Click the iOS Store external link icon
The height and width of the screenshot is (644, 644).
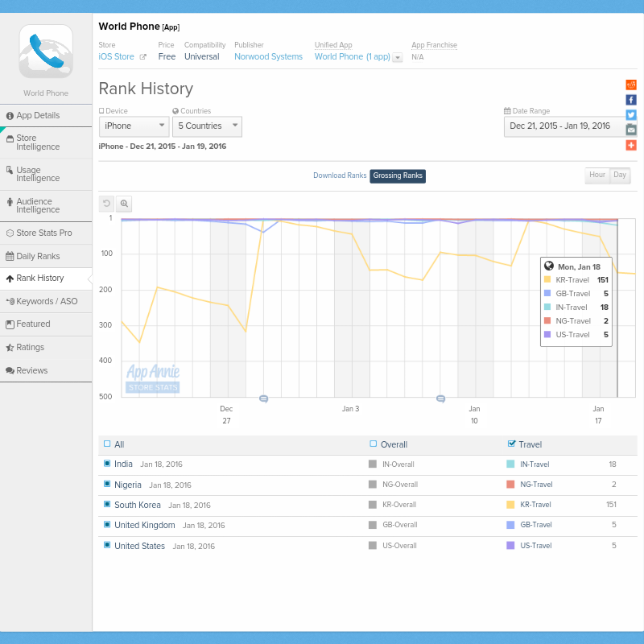click(143, 57)
